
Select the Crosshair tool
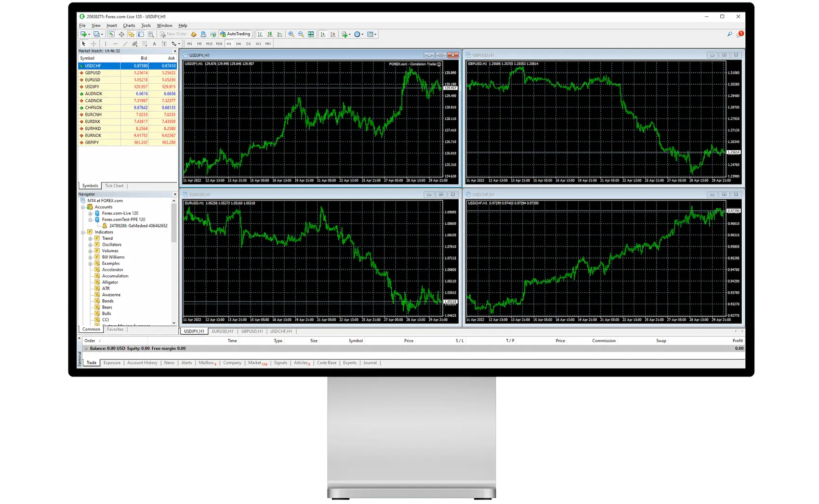click(x=93, y=44)
